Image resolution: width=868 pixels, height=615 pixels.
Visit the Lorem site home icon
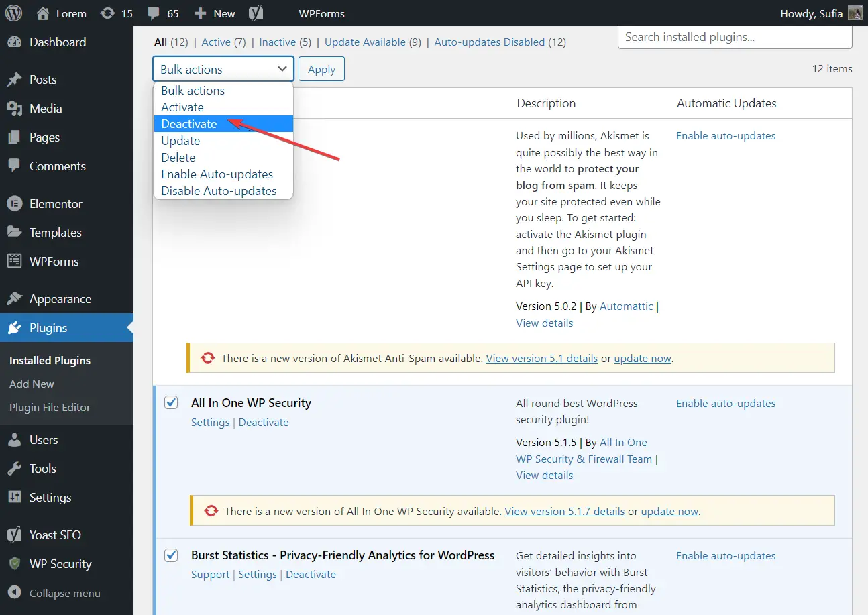coord(43,13)
